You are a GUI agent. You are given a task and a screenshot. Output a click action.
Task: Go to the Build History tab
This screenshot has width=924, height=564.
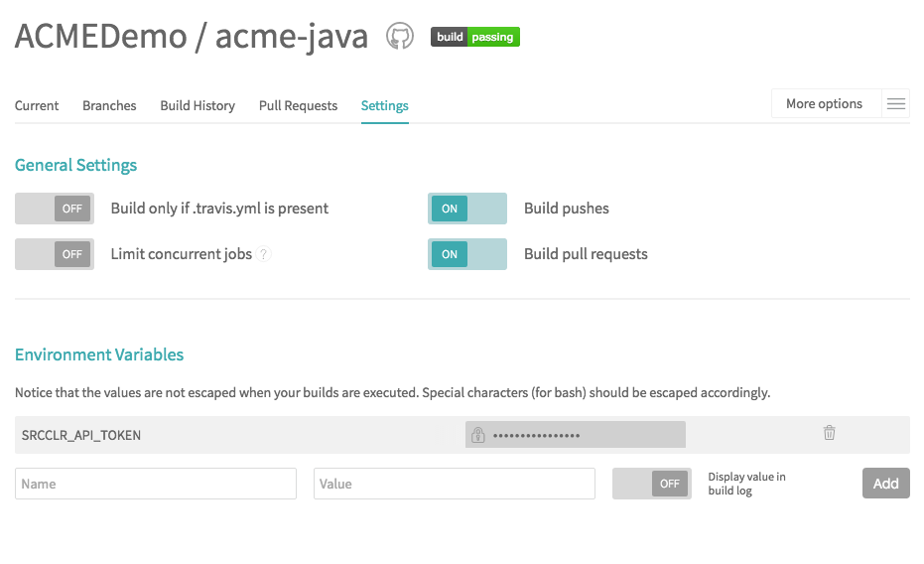tap(198, 105)
